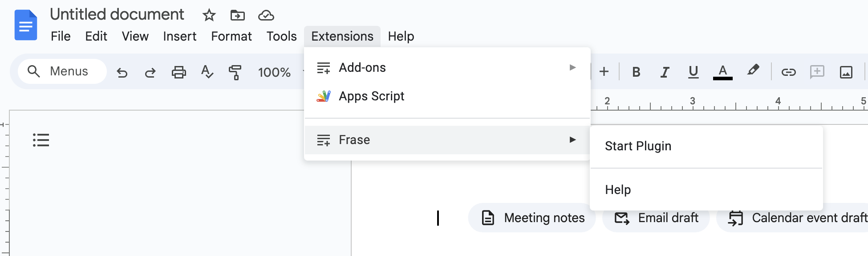868x256 pixels.
Task: Click the insert image icon
Action: tap(846, 72)
